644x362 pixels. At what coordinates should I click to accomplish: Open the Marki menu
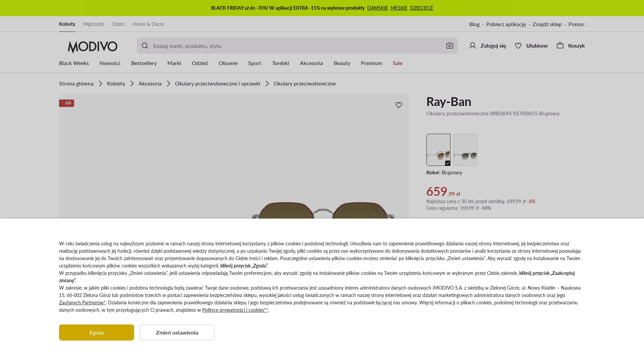[174, 63]
